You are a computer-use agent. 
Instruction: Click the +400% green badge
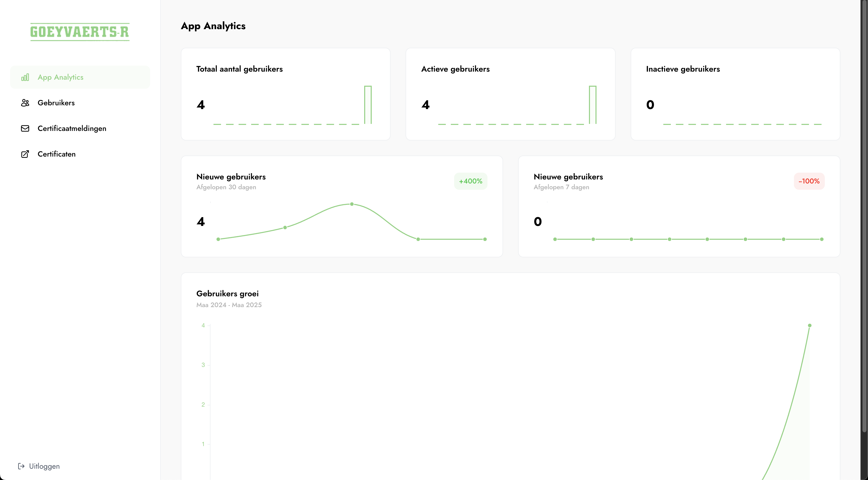(x=470, y=181)
